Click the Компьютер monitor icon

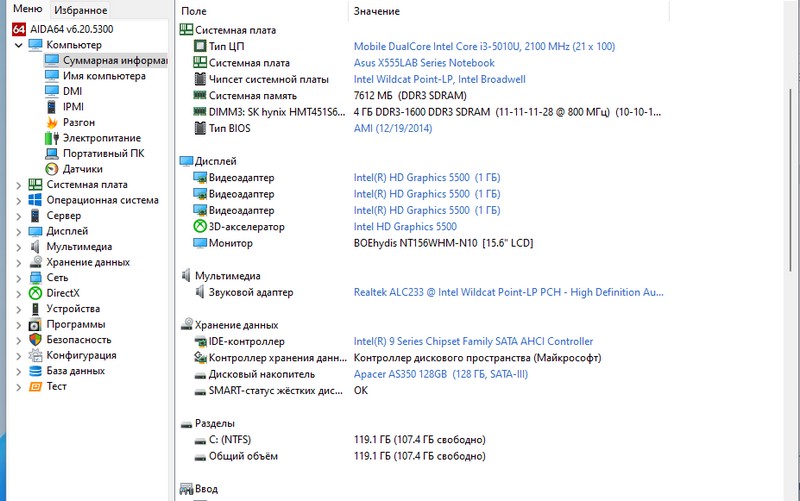[x=35, y=45]
